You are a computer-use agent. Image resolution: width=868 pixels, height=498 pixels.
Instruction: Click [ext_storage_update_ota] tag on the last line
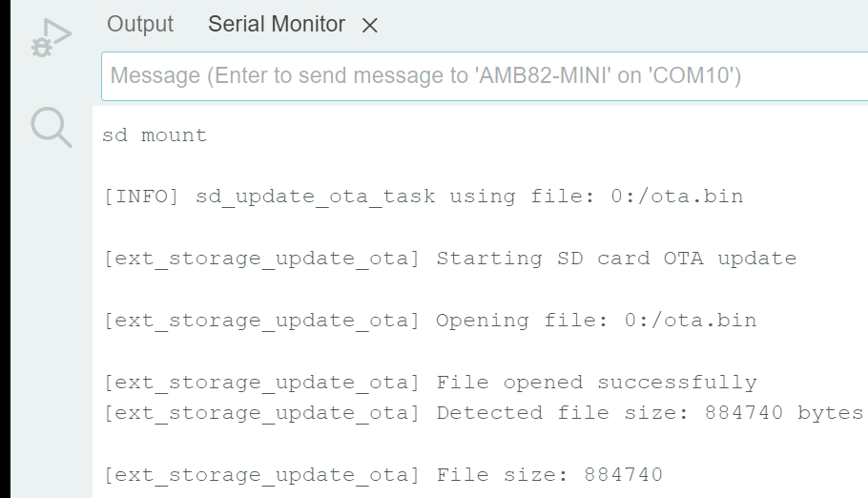click(262, 475)
